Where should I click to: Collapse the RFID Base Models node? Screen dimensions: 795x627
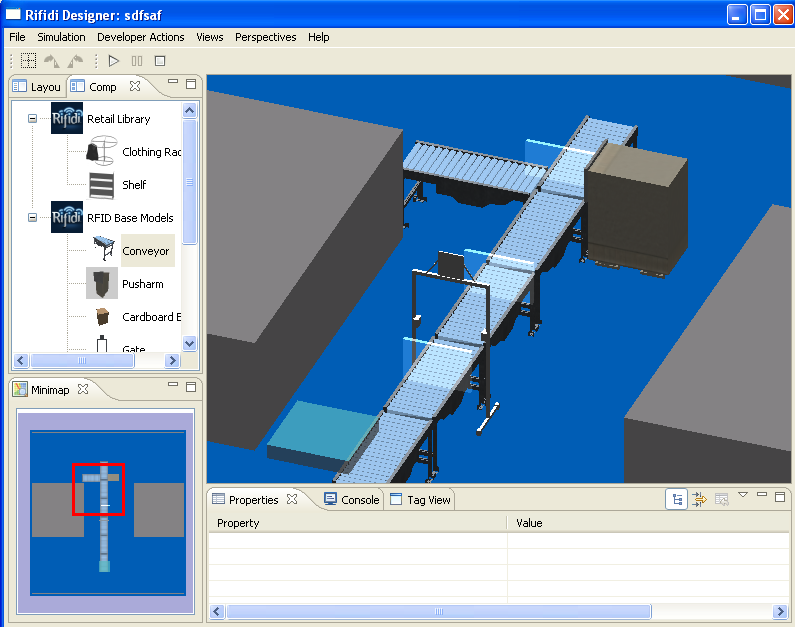point(32,217)
